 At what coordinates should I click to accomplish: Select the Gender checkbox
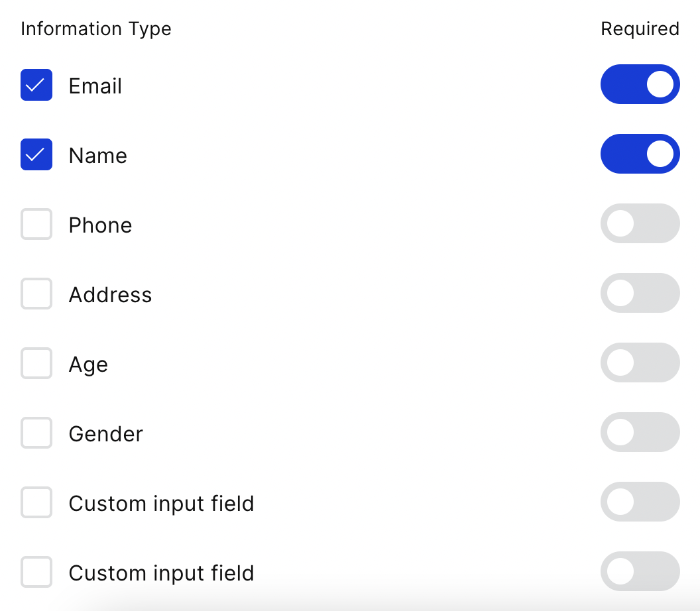coord(36,433)
